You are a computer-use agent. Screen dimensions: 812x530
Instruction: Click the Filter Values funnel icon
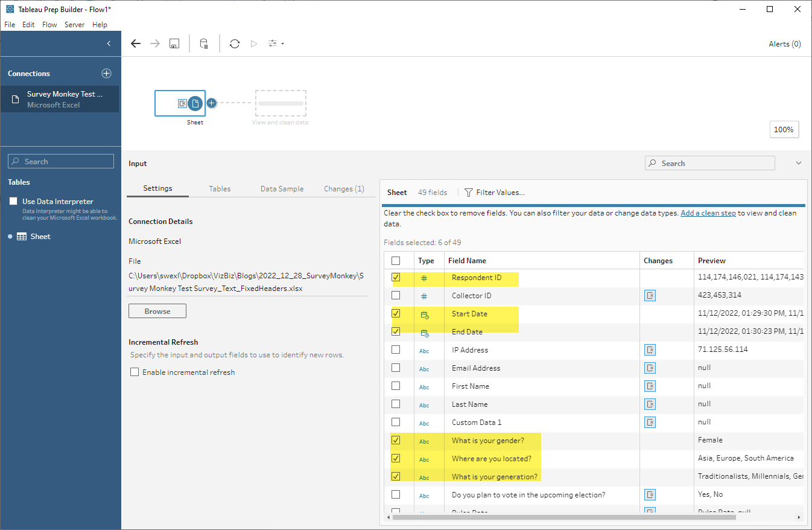[468, 193]
